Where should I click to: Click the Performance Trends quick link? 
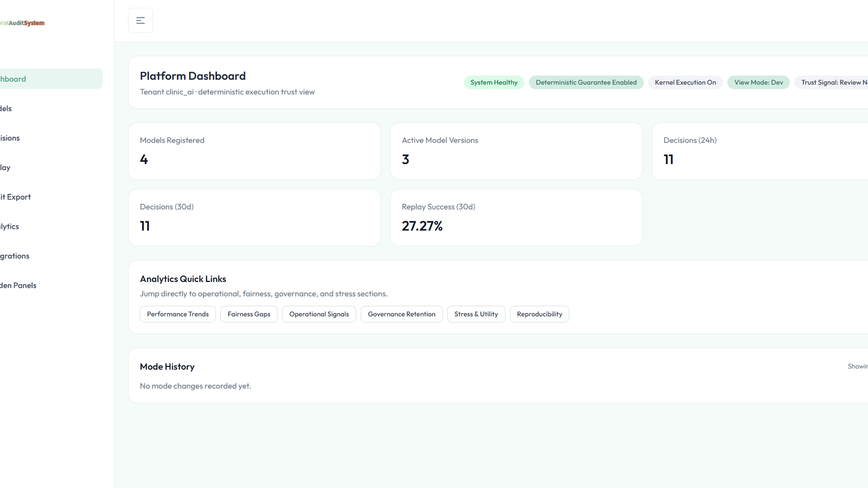click(x=178, y=314)
